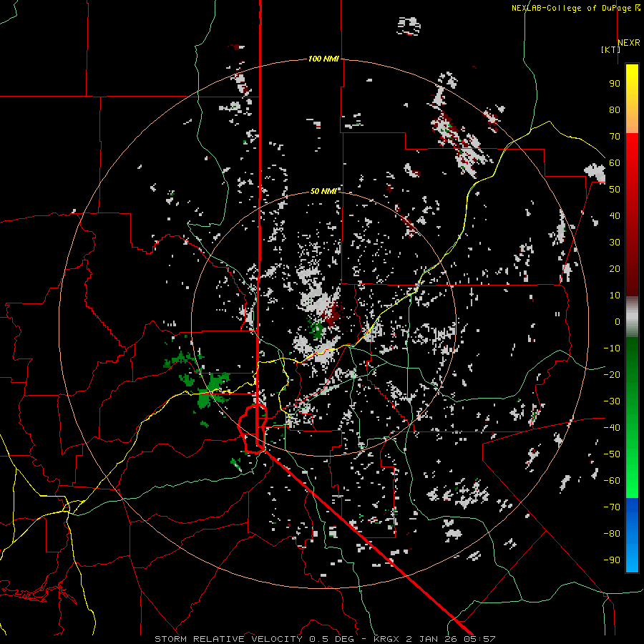Select the -20 value on velocity scale
644x644 pixels.
[612, 374]
